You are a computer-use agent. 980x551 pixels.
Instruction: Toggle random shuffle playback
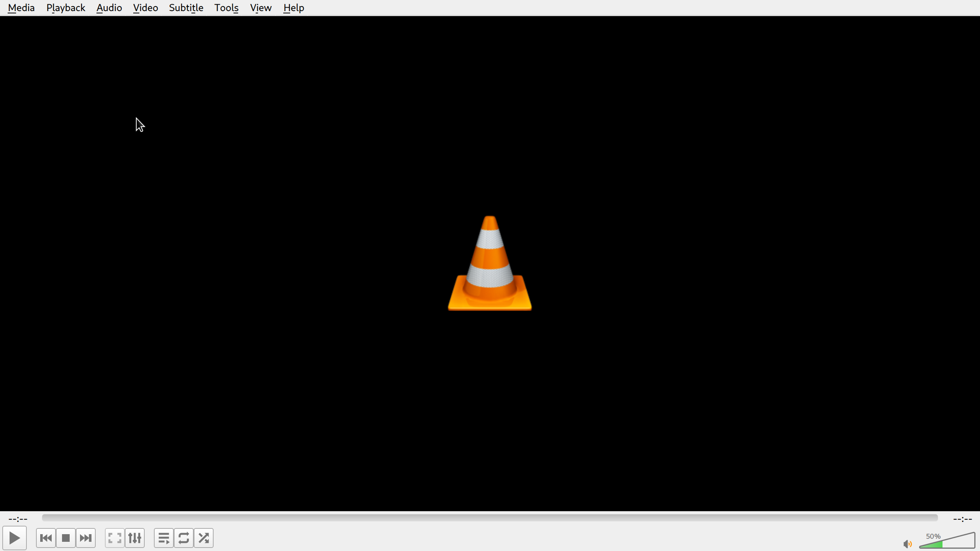[x=204, y=538]
